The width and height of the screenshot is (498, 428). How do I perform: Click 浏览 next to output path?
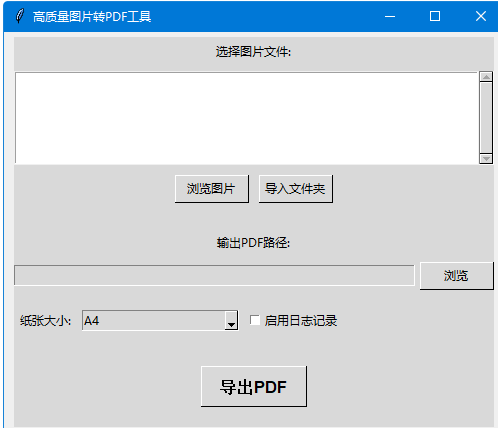pos(456,276)
